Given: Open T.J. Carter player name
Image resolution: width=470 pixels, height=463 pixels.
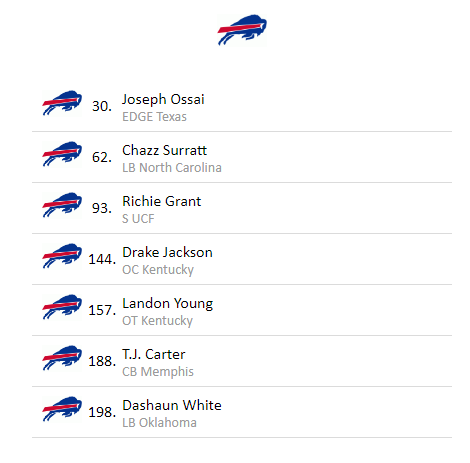Looking at the screenshot, I should [154, 354].
